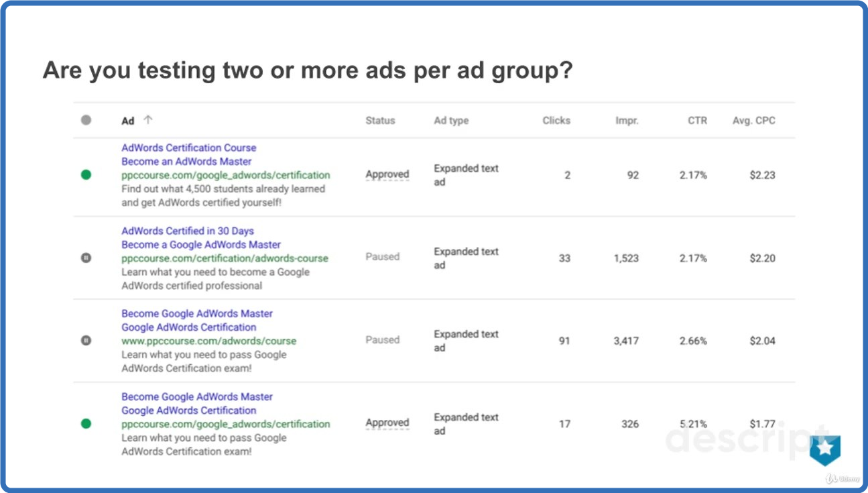The height and width of the screenshot is (493, 868).
Task: Sort by the Impr. column header
Action: coord(627,121)
